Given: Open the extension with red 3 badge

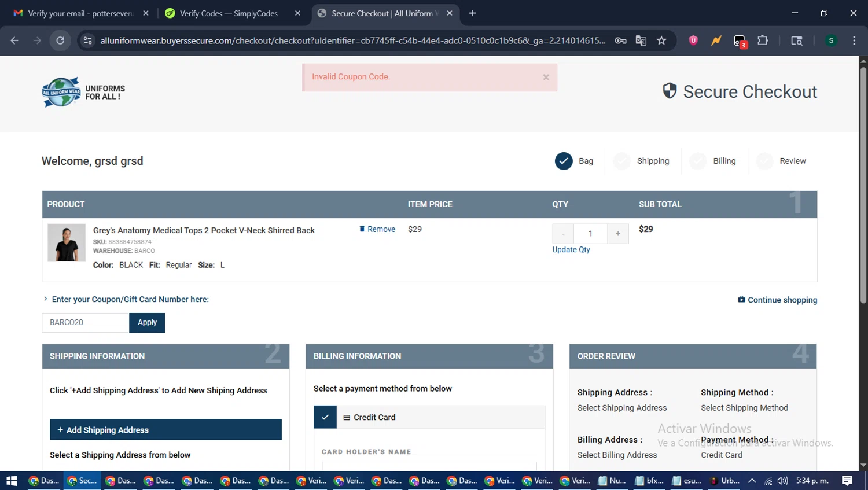Looking at the screenshot, I should click(740, 41).
